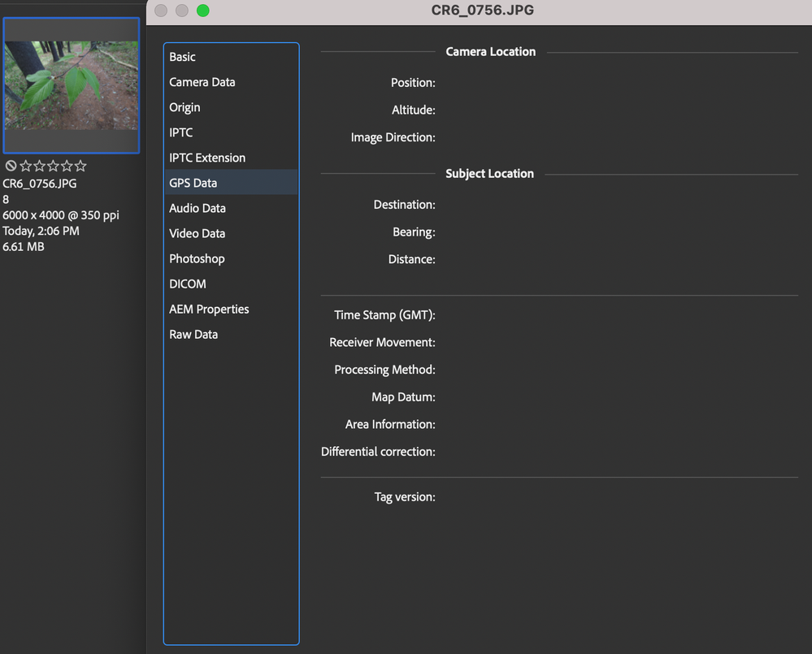Select the DICOM metadata category
Screen dimensions: 812x654
(x=187, y=284)
